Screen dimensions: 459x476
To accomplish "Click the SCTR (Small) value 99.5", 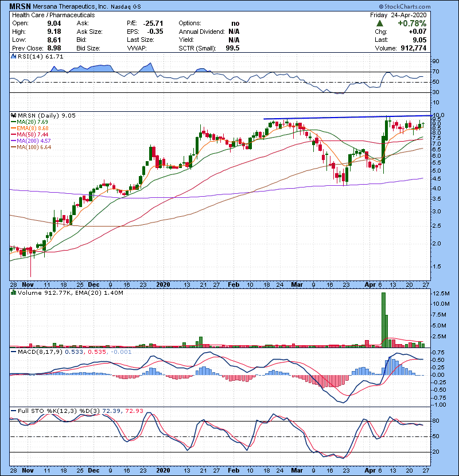I will point(232,48).
